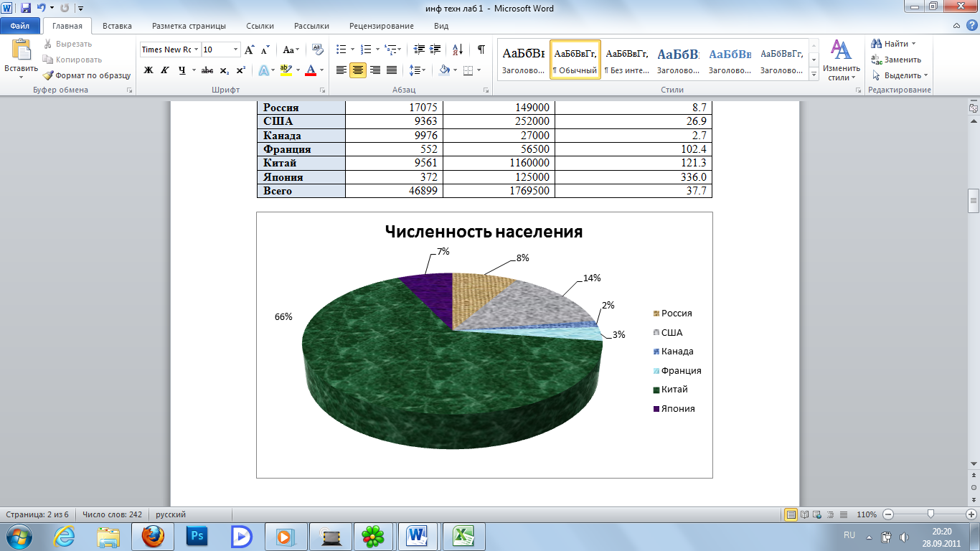Switch to the Вставка tab
Image resolution: width=980 pixels, height=551 pixels.
[117, 26]
